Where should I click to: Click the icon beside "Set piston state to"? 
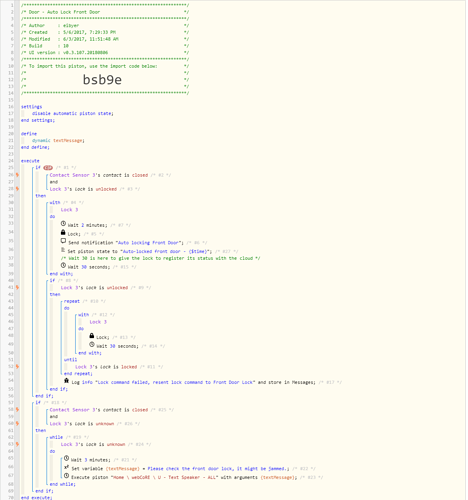tap(63, 250)
